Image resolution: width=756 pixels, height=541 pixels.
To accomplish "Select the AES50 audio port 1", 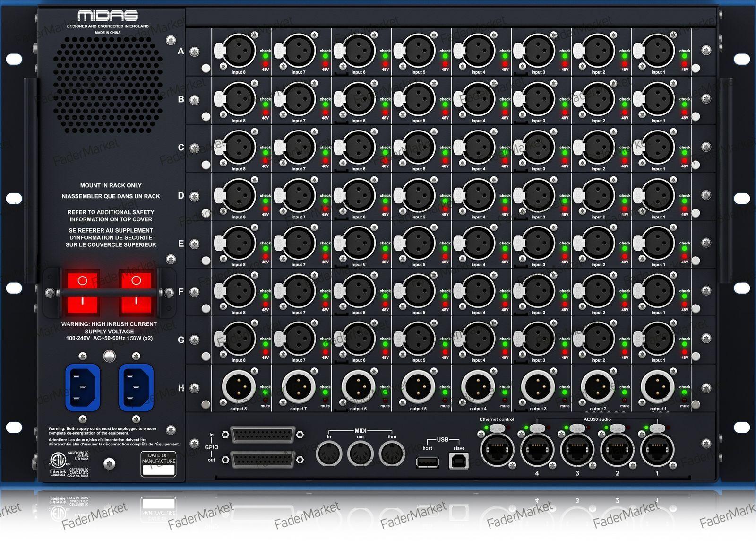I will coord(657,450).
